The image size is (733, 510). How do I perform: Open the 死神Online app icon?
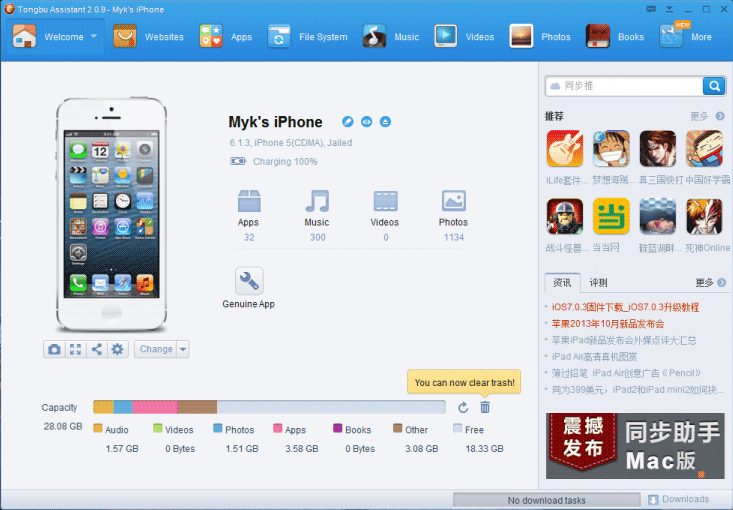704,216
